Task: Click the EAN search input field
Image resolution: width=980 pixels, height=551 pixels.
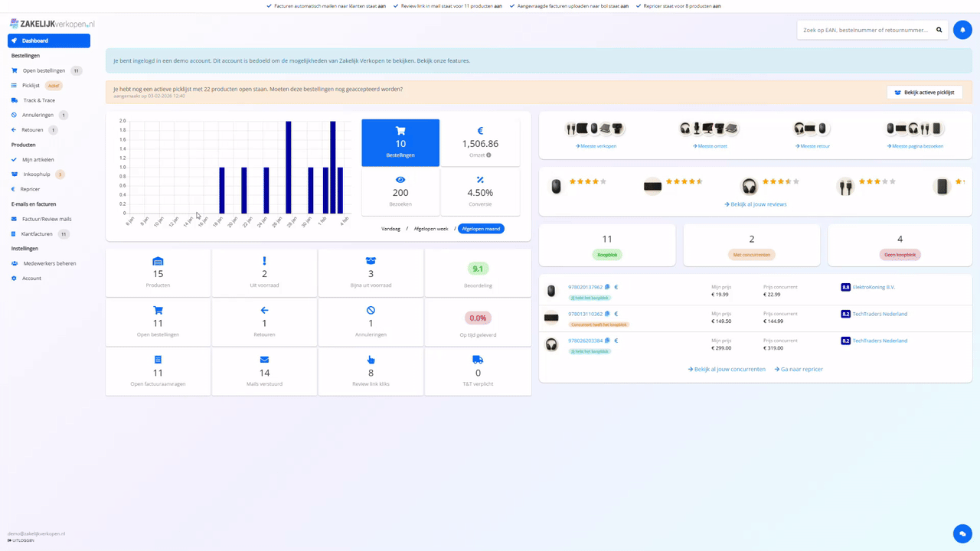Action: click(865, 29)
